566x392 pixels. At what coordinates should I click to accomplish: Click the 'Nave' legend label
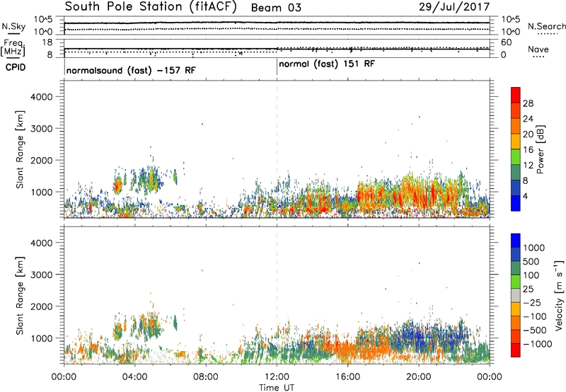[x=538, y=50]
